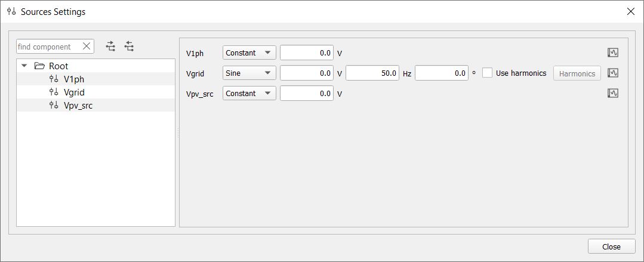Click the collapse all tree icon
The image size is (644, 262).
click(x=129, y=46)
